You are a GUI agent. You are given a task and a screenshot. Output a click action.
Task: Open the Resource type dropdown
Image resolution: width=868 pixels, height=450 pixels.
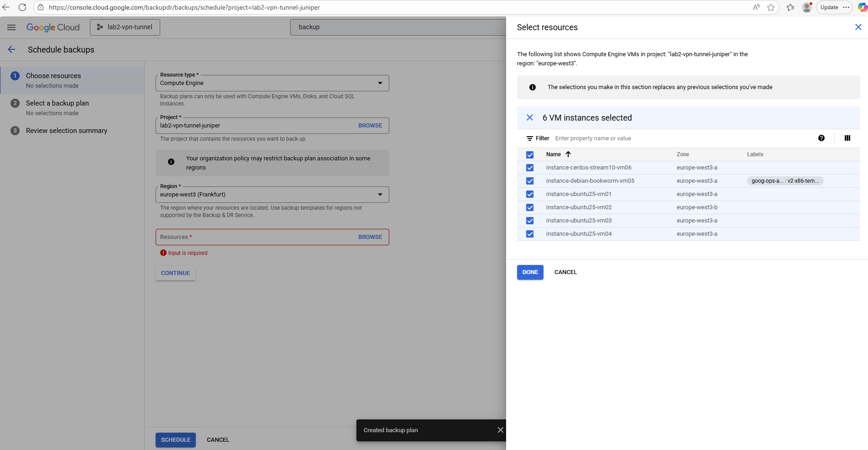point(272,83)
